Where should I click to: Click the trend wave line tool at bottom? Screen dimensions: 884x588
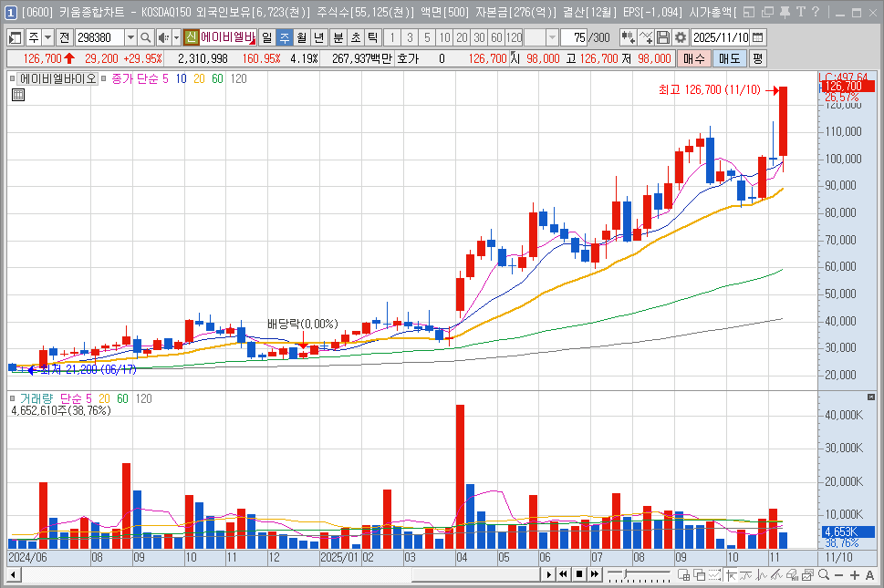[746, 575]
